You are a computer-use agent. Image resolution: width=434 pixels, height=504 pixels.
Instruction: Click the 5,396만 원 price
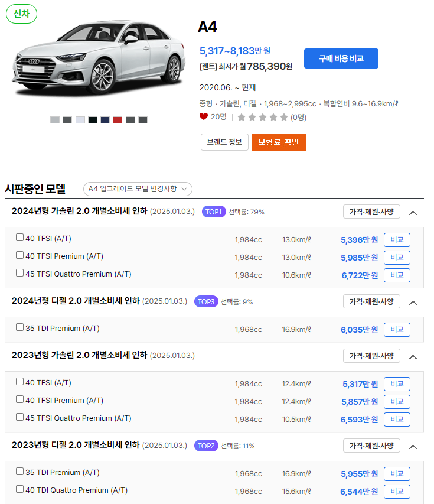click(x=359, y=240)
